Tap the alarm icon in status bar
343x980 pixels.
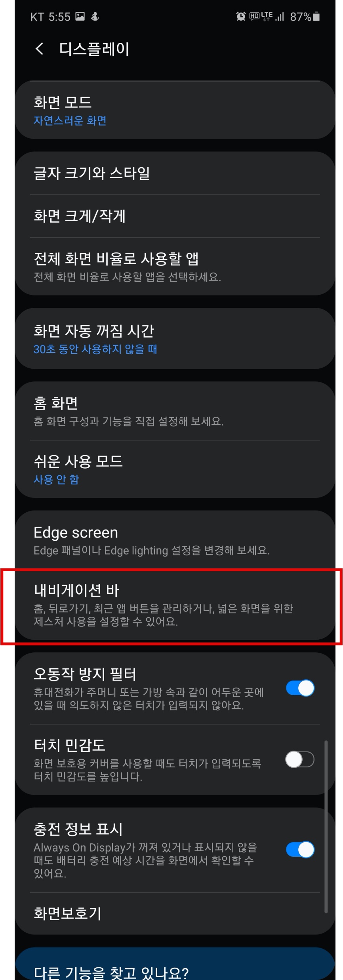point(240,16)
